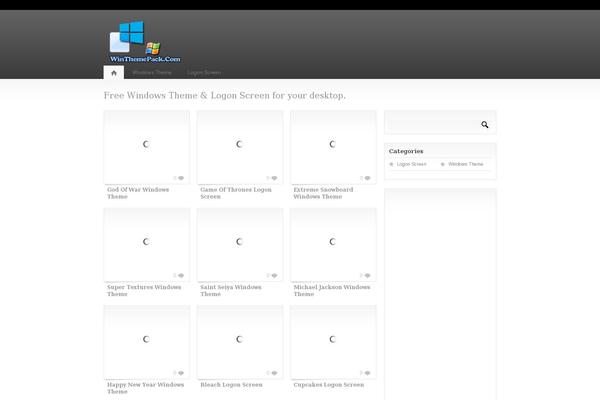Click the Saint Seiya Windows Theme title
Screen dimensions: 600x400
[x=231, y=291]
